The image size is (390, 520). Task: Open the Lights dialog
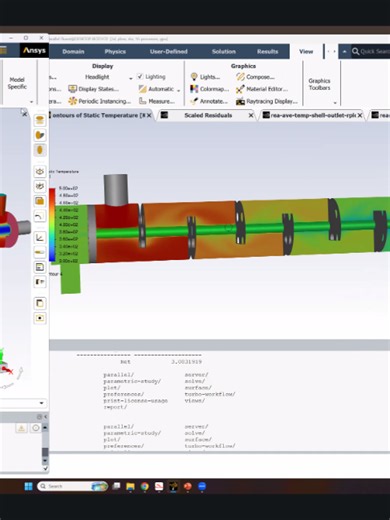pyautogui.click(x=205, y=77)
